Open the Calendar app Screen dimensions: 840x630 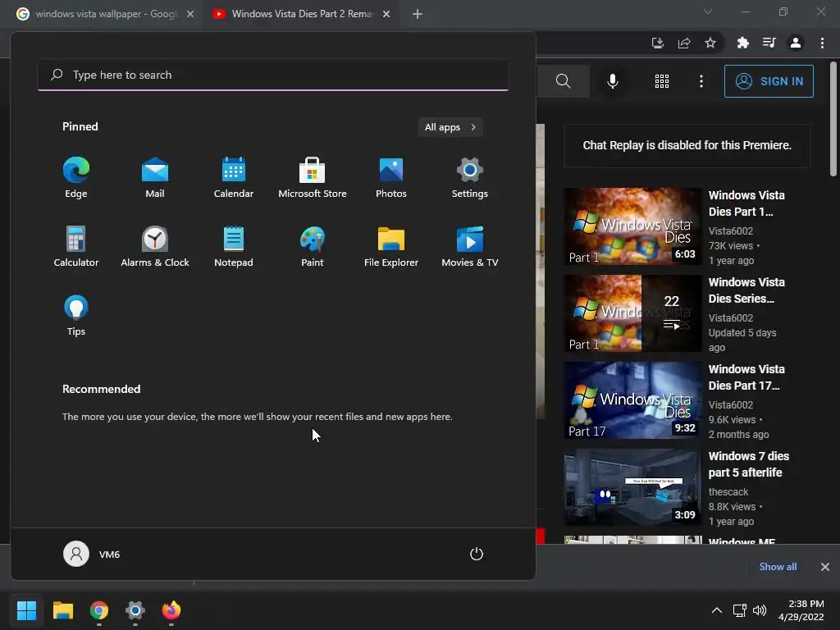(x=234, y=178)
